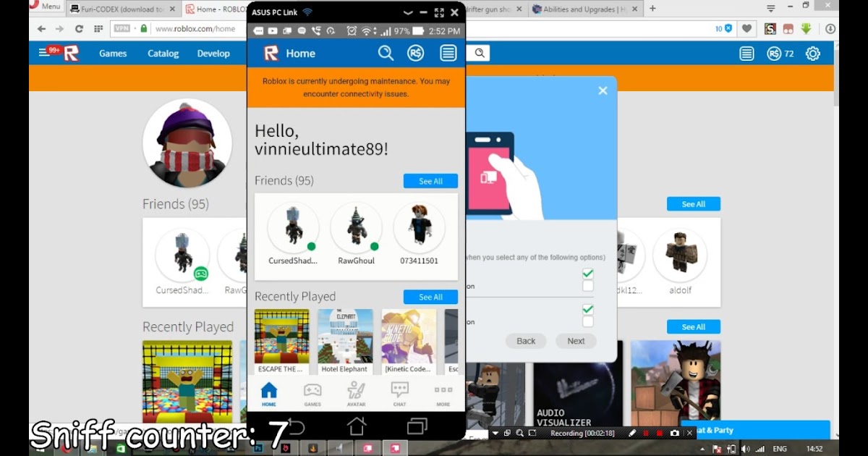Click the Back button in dialog

(x=526, y=341)
